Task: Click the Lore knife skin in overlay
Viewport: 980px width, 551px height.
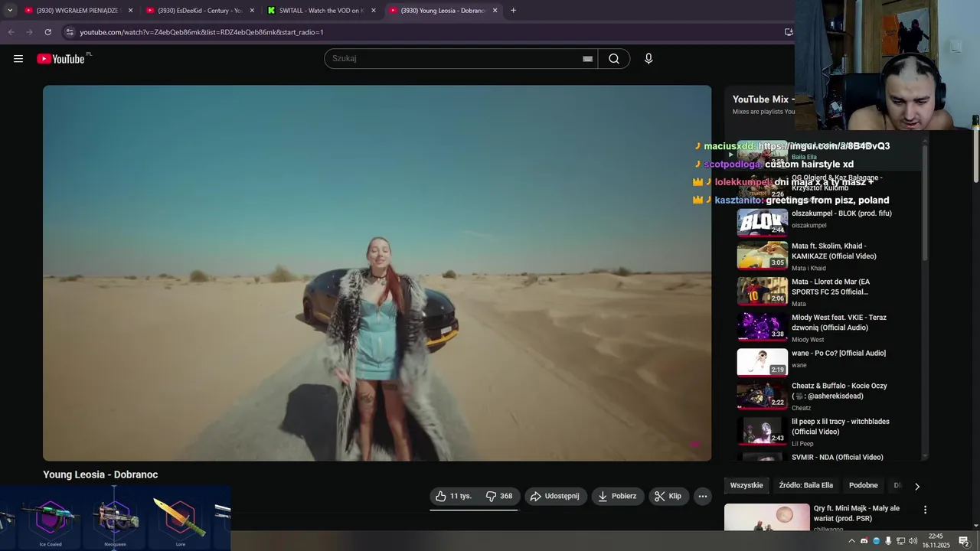Action: click(x=180, y=521)
